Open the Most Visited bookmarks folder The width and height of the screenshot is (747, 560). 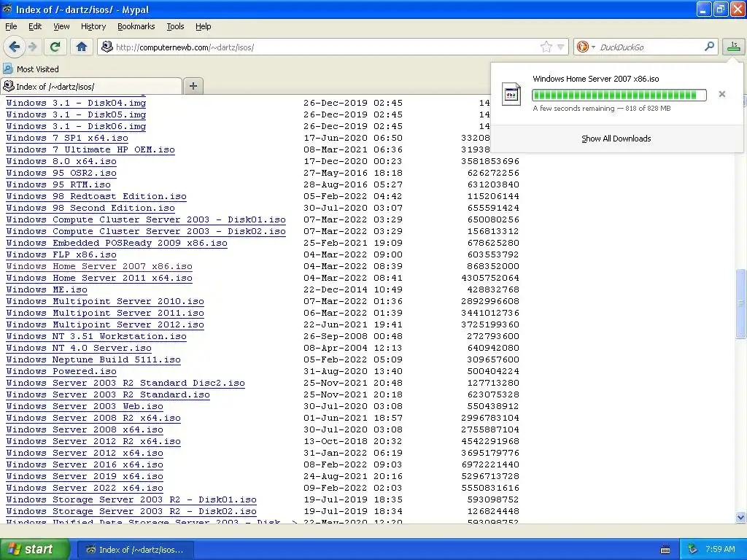[x=31, y=69]
